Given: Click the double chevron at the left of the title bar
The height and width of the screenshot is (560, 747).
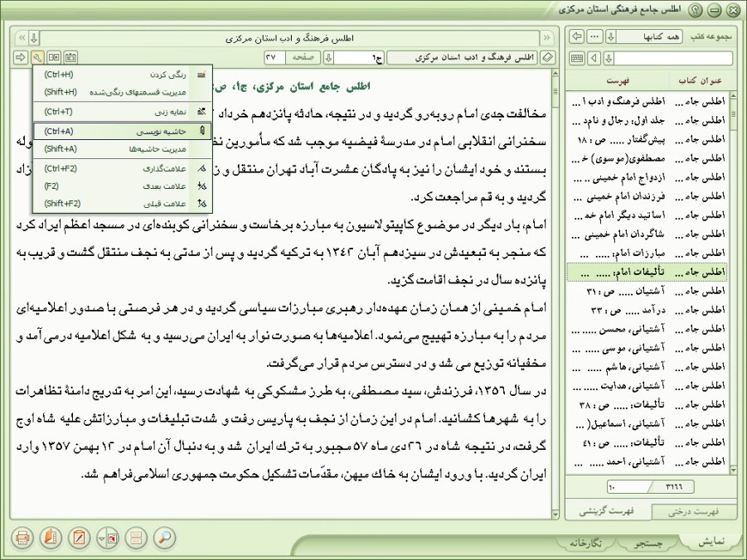Looking at the screenshot, I should [x=21, y=37].
